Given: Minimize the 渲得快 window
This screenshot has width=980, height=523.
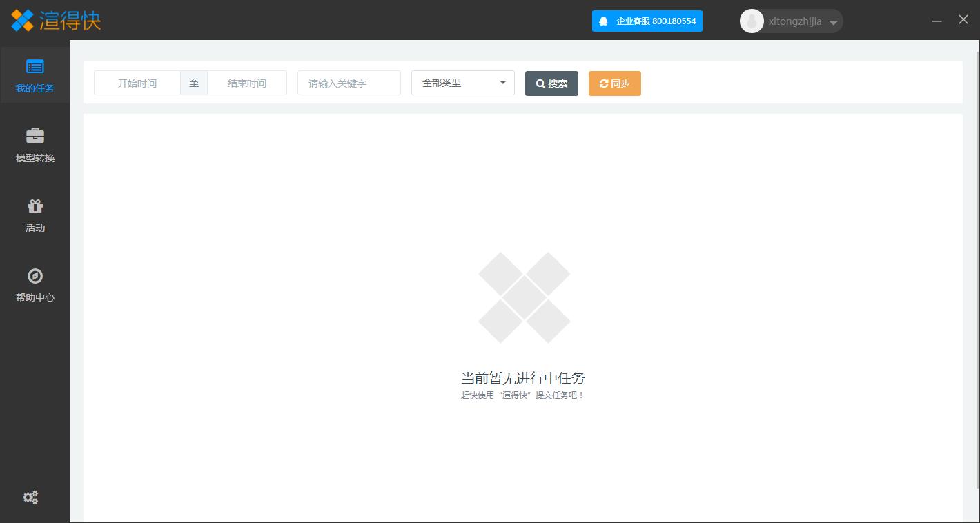Looking at the screenshot, I should click(x=937, y=21).
